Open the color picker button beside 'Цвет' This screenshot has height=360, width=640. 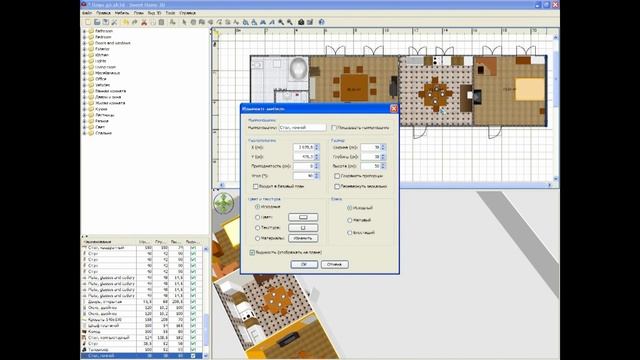click(x=303, y=217)
